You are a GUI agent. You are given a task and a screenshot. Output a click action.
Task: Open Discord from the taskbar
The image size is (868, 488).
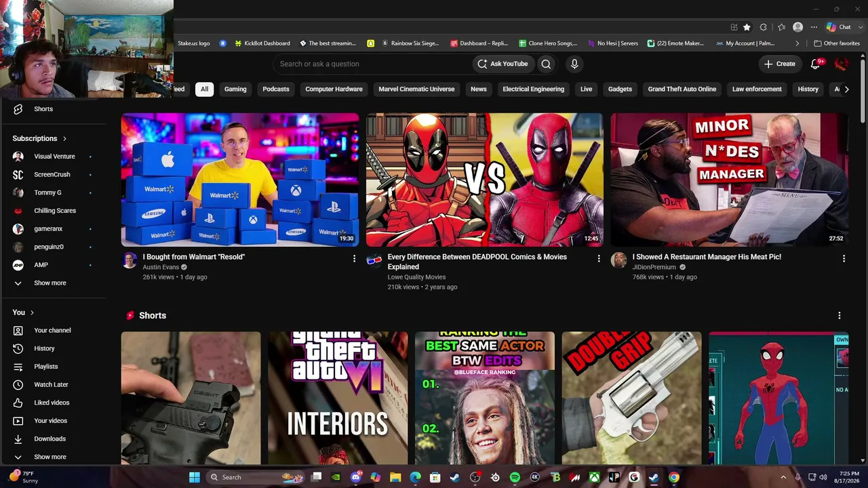click(356, 477)
